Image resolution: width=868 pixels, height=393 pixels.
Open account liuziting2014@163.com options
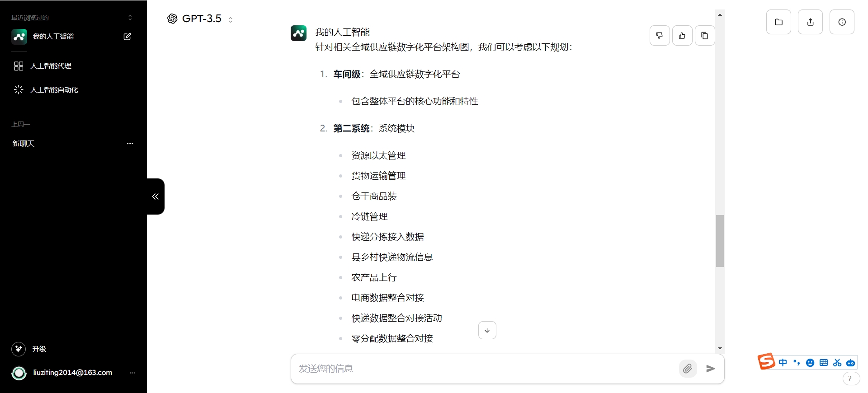point(132,373)
